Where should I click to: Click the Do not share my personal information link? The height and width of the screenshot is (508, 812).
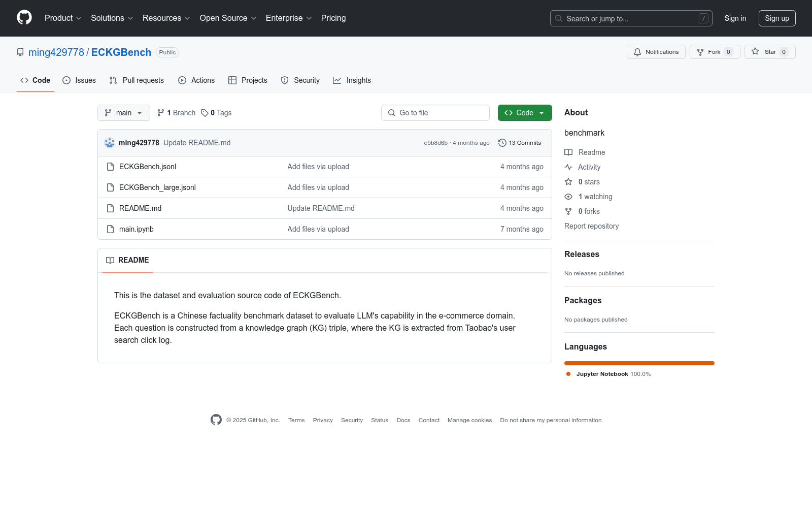(551, 420)
